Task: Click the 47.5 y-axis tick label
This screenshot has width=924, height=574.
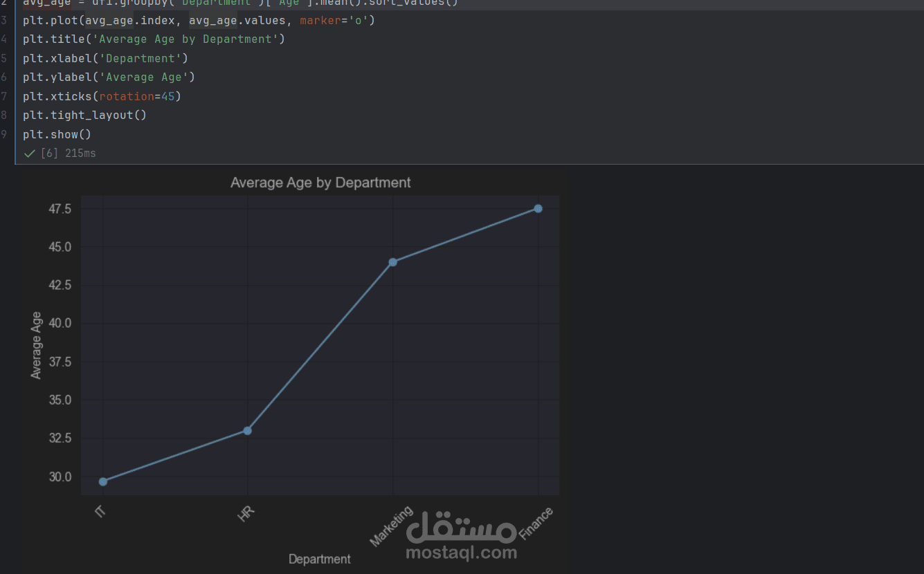Action: 60,209
